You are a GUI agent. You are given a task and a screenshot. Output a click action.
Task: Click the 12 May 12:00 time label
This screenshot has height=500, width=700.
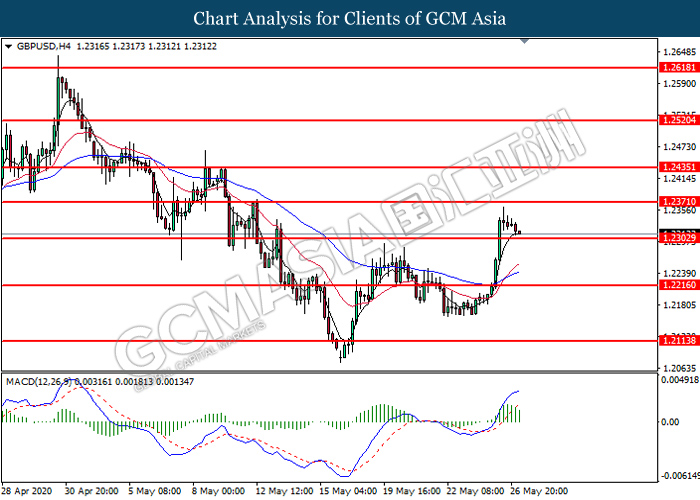coord(284,491)
